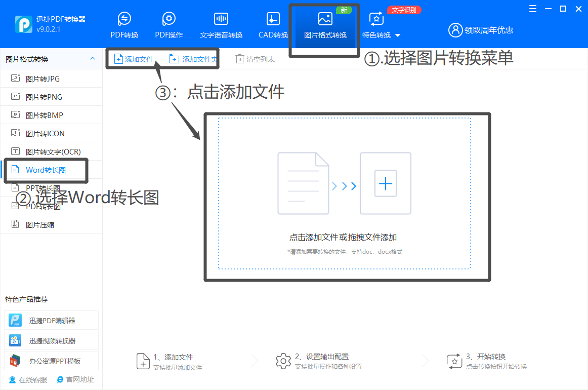Image resolution: width=588 pixels, height=390 pixels.
Task: Switch to 文字语音转换 tab
Action: pos(221,25)
